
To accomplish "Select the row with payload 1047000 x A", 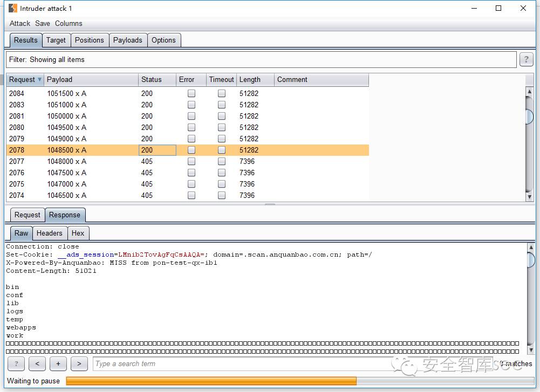I will [187, 184].
